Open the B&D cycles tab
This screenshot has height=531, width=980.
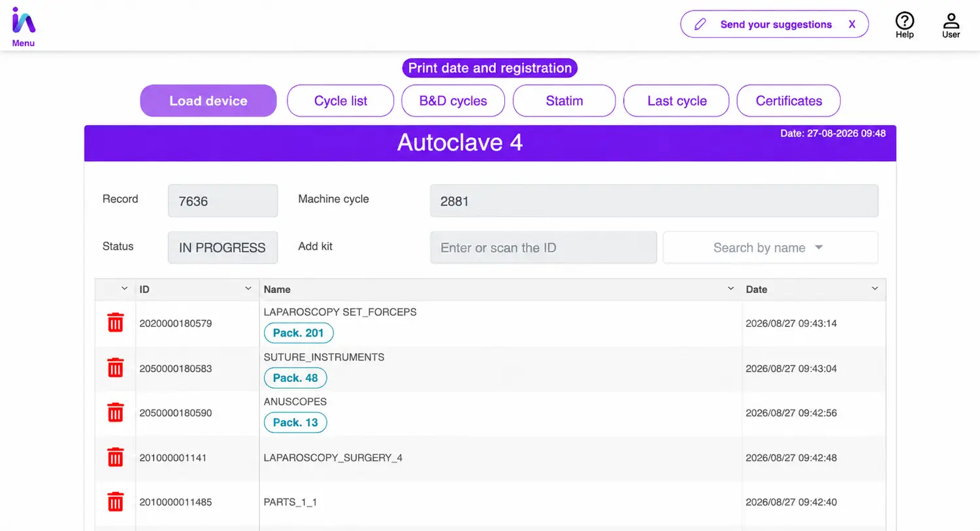click(453, 101)
